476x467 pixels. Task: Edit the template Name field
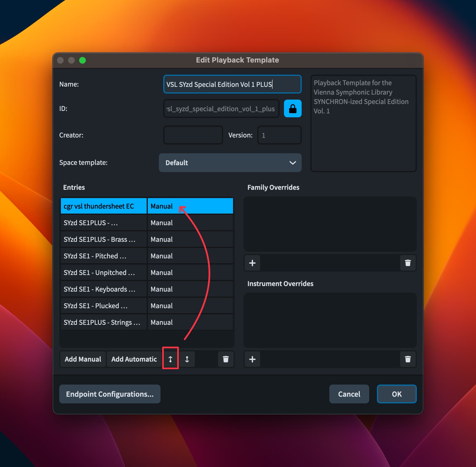[x=232, y=84]
